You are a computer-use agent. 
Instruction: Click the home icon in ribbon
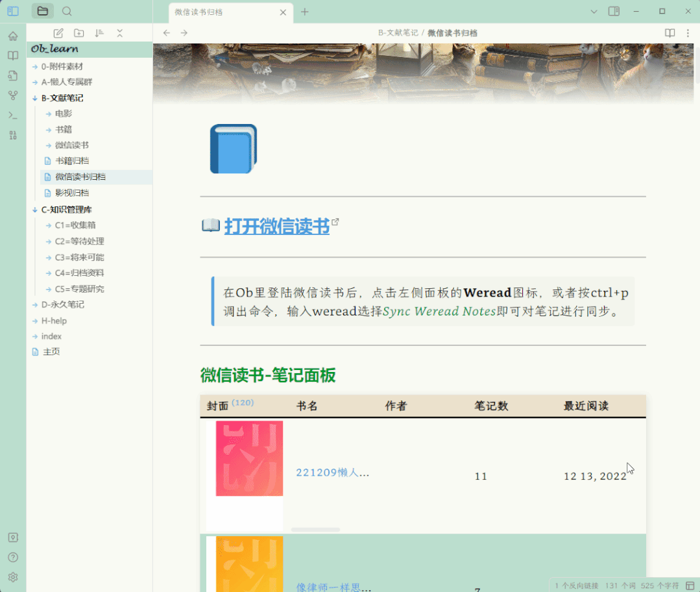click(x=13, y=36)
